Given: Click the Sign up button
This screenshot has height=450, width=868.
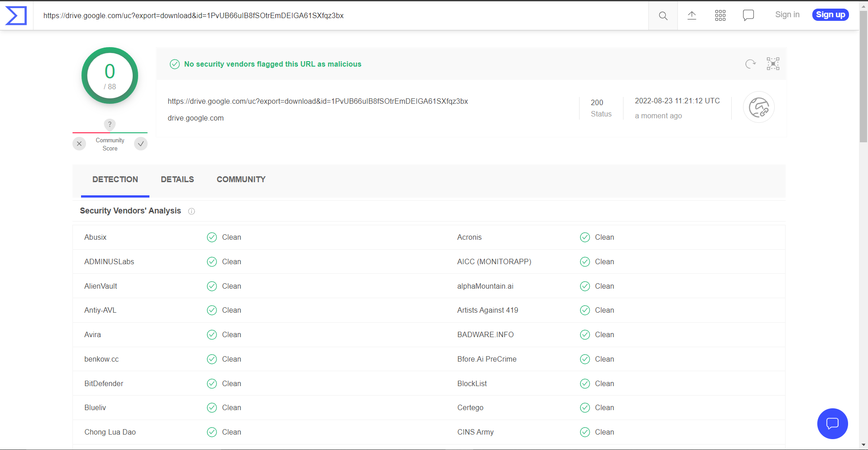Looking at the screenshot, I should tap(830, 15).
